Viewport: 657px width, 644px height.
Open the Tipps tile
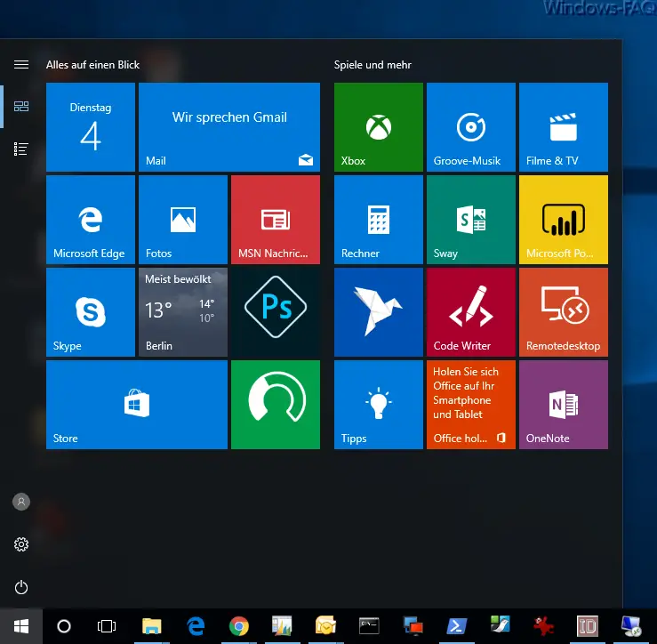click(x=379, y=405)
